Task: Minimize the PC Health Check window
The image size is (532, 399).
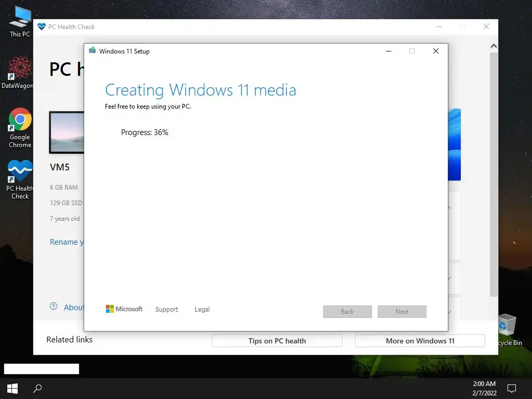Action: tap(439, 27)
